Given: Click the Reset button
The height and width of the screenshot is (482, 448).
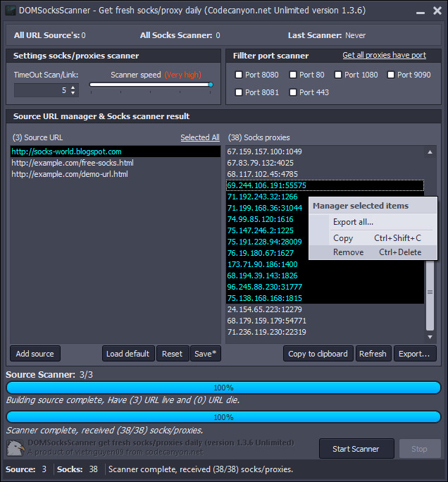Looking at the screenshot, I should (x=173, y=354).
